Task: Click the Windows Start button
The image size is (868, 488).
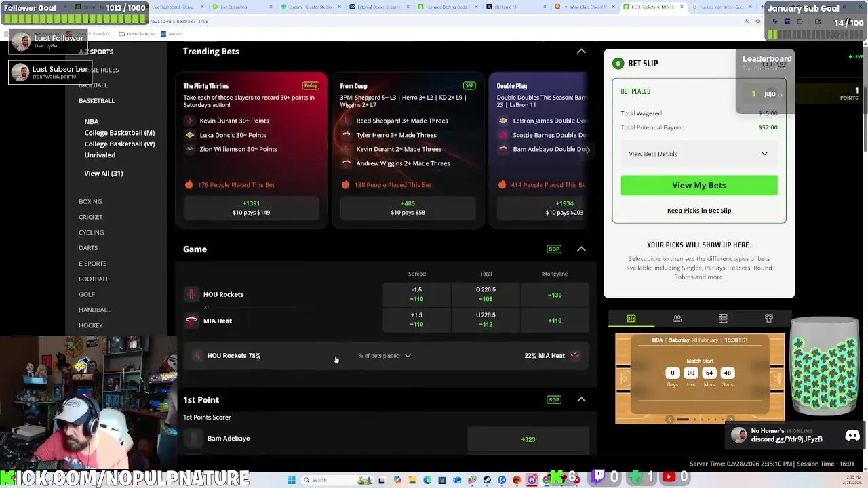Action: 292,480
